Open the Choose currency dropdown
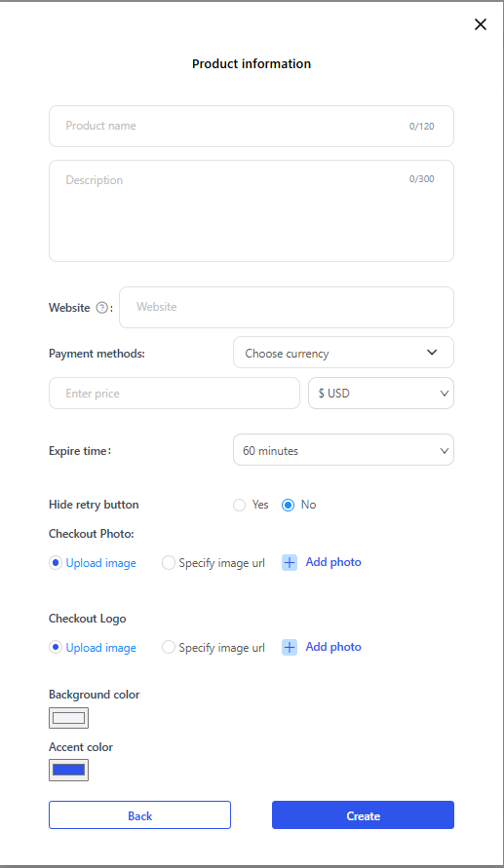The height and width of the screenshot is (868, 504). tap(343, 353)
